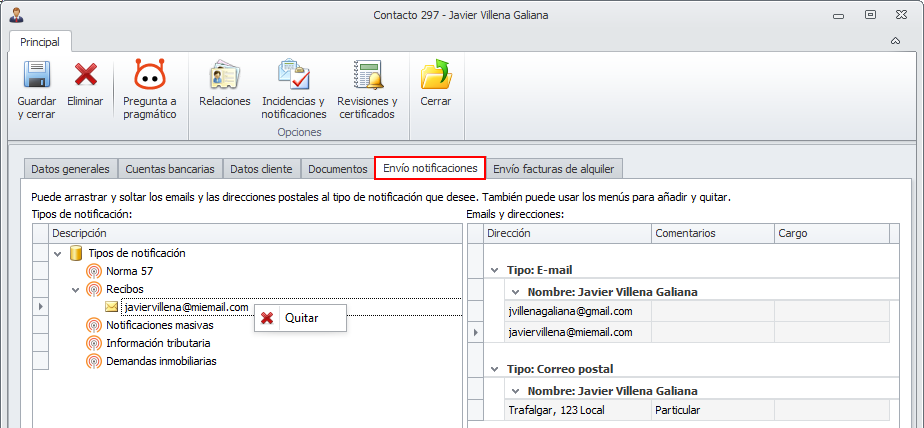This screenshot has width=924, height=428.
Task: Select the Norma 57 tree row
Action: [130, 272]
